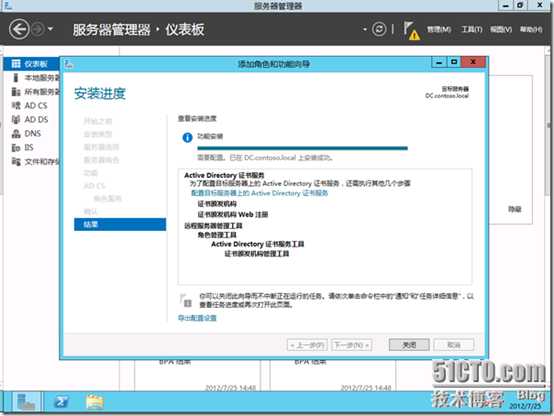Open the 视图(V) menu
This screenshot has height=416, width=554.
(501, 29)
